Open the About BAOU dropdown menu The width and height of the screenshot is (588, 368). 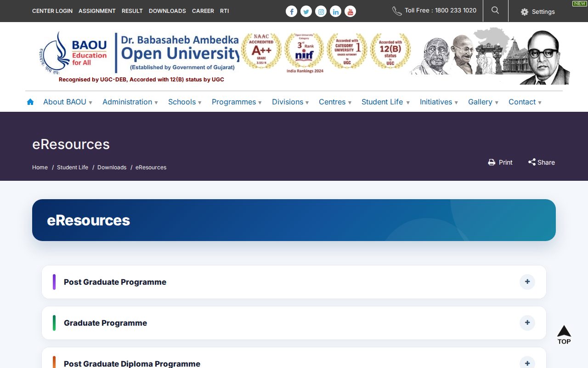[68, 102]
